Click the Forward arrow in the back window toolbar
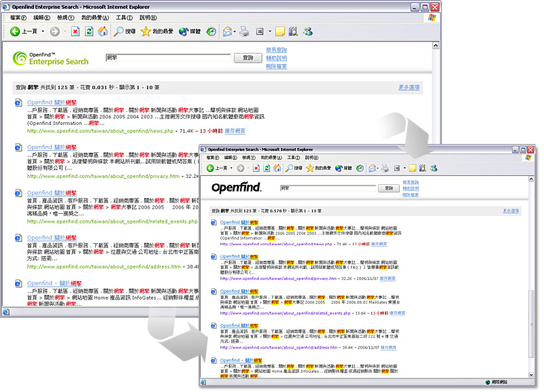The height and width of the screenshot is (392, 544). point(55,31)
